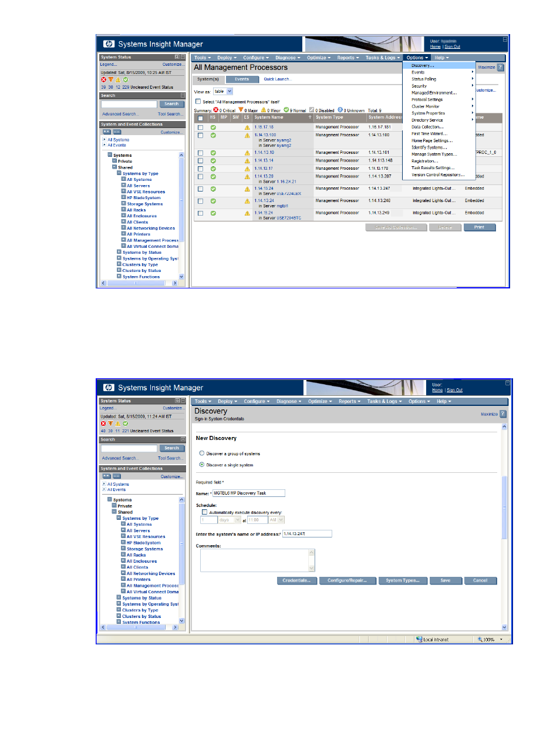Click the expand-all icon in the All Management Processors window's collections

[106, 132]
